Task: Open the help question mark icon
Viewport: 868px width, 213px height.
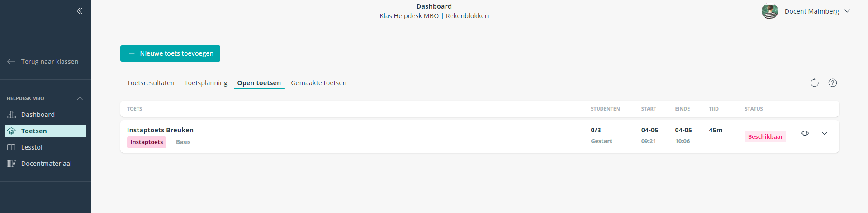Action: (x=832, y=83)
